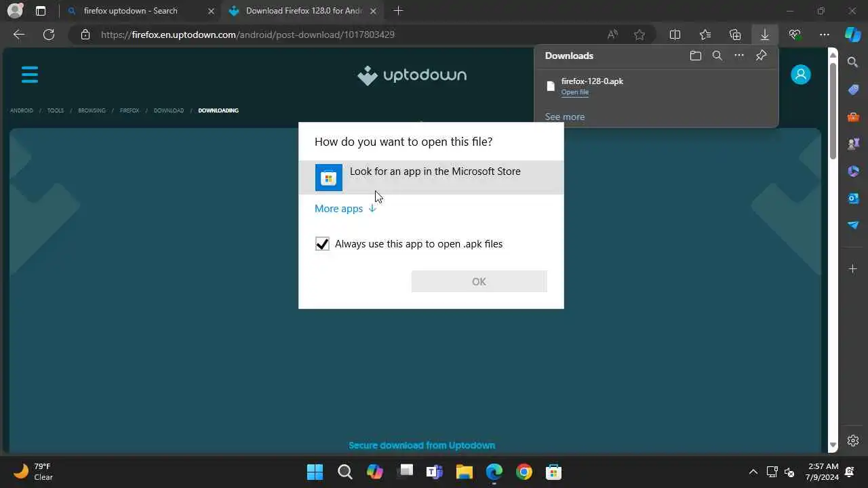Search downloads in the Downloads panel
The image size is (868, 488).
pyautogui.click(x=717, y=56)
